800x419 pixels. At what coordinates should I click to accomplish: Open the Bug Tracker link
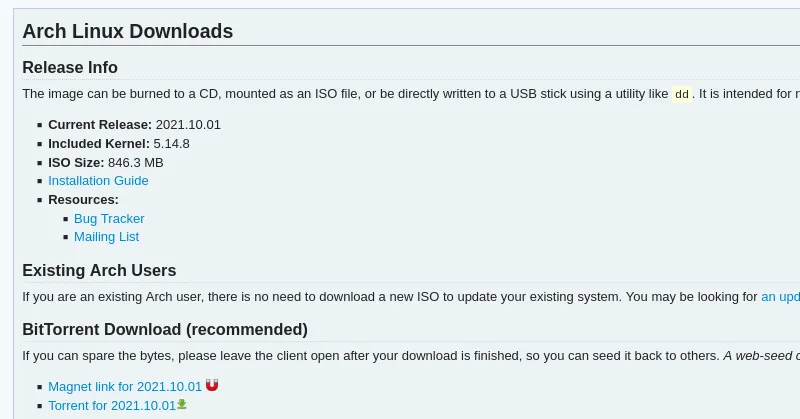pyautogui.click(x=109, y=218)
